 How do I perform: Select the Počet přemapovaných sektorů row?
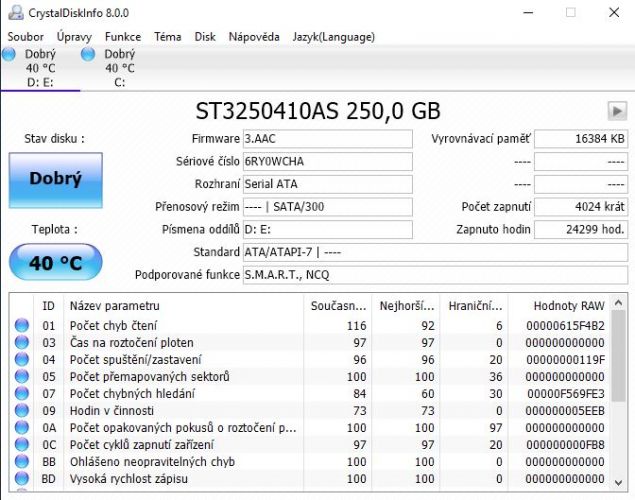click(310, 376)
